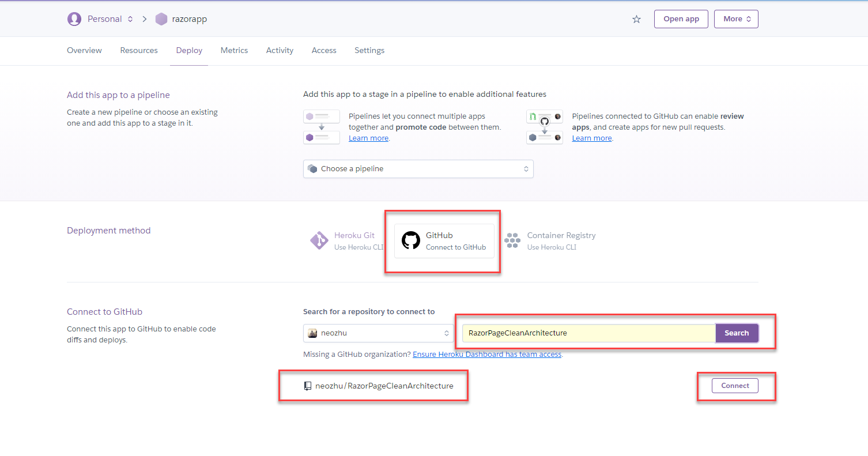Open the neozhu organization dropdown
The height and width of the screenshot is (456, 868).
tap(379, 333)
